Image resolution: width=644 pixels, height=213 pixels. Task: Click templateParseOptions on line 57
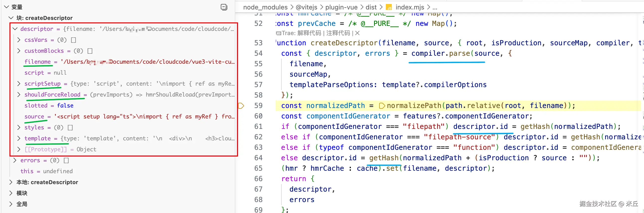point(331,85)
